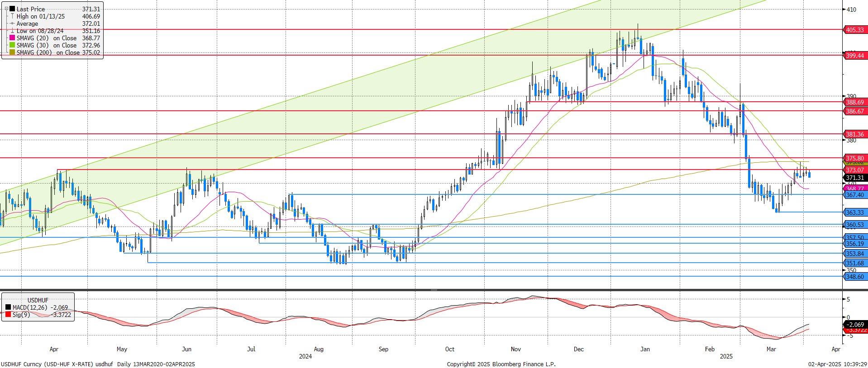The image size is (868, 368).
Task: Click the 406.69 high value in legend
Action: (91, 16)
